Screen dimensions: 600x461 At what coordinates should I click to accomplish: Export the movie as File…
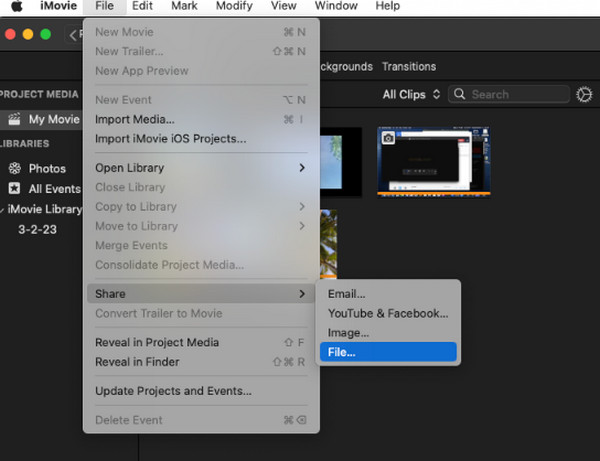pos(388,352)
